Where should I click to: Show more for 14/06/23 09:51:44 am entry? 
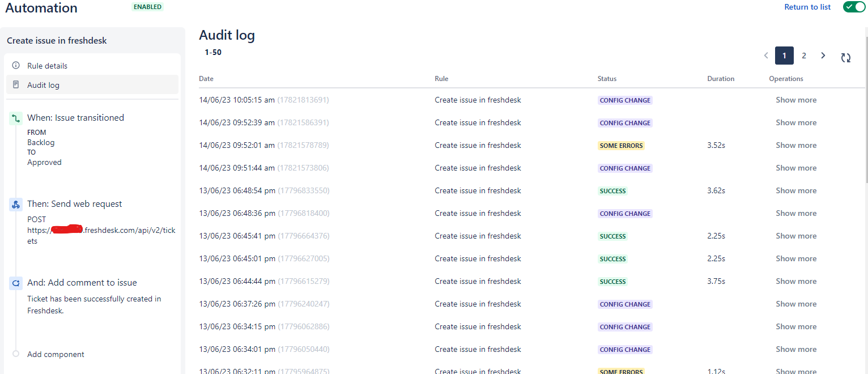(796, 168)
